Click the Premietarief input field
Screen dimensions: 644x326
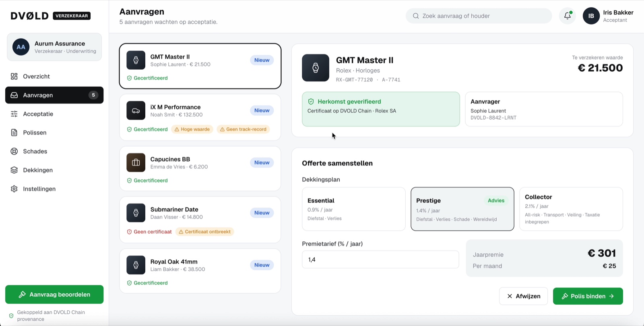[x=380, y=260]
